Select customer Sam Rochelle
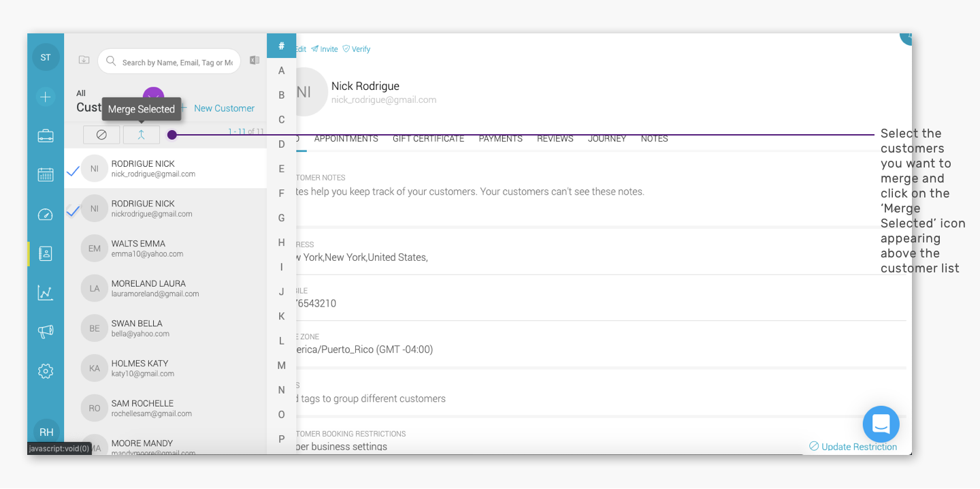This screenshot has width=980, height=489. pos(165,408)
